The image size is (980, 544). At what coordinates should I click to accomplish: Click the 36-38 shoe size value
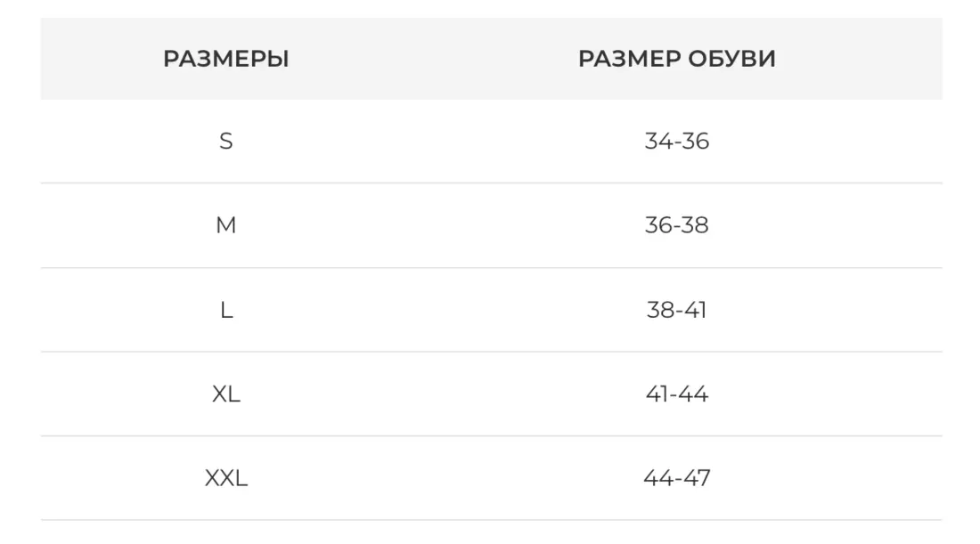tap(677, 225)
